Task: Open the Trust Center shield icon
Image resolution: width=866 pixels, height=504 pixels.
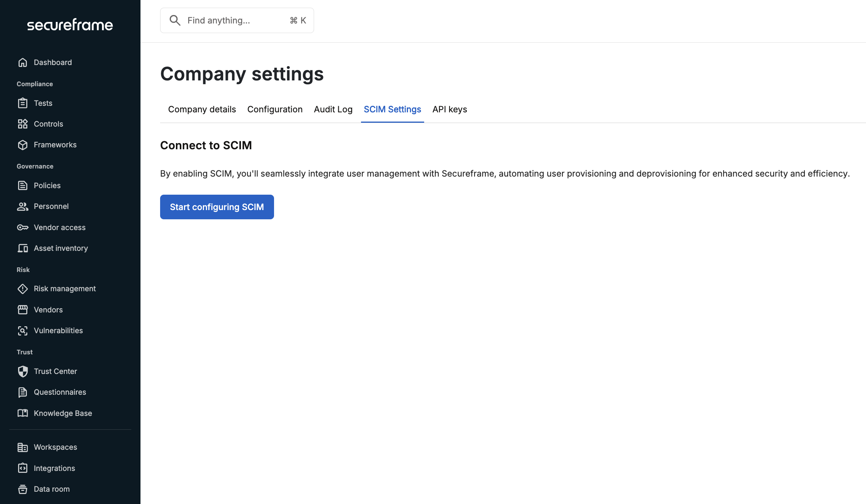Action: (23, 371)
